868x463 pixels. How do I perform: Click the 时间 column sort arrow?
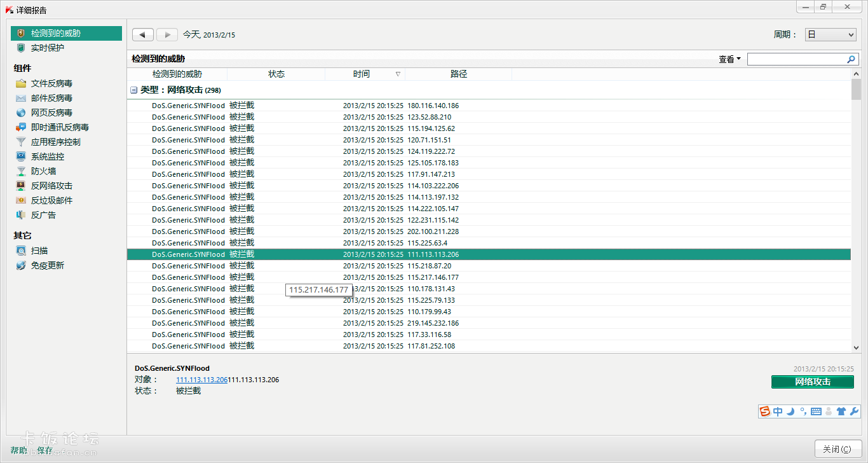point(398,74)
